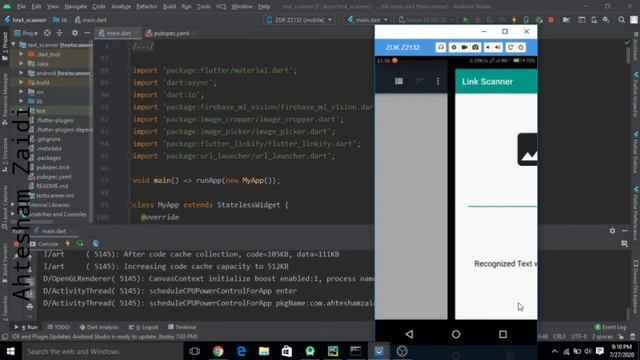Open the Navigate menu
Viewport: 640px width, 360px height.
[x=76, y=7]
